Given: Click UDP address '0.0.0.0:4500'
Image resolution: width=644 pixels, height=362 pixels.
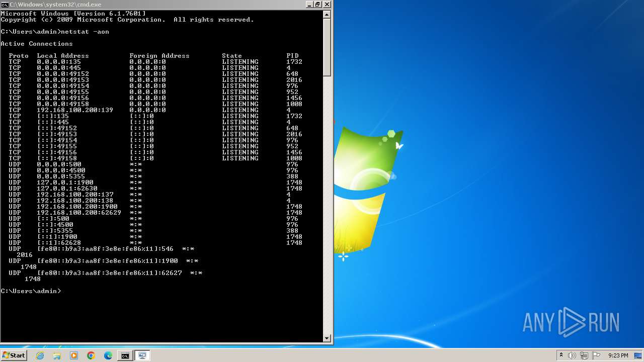Looking at the screenshot, I should coord(61,170).
